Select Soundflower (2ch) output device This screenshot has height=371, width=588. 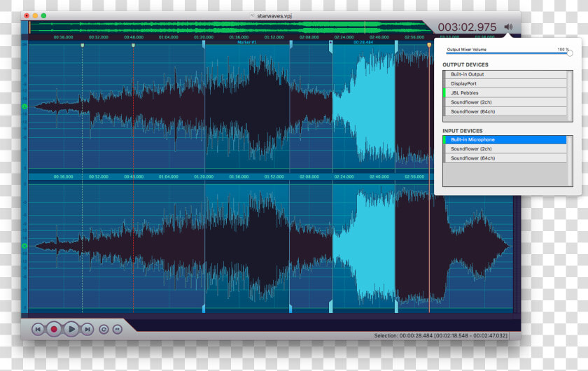(x=505, y=102)
